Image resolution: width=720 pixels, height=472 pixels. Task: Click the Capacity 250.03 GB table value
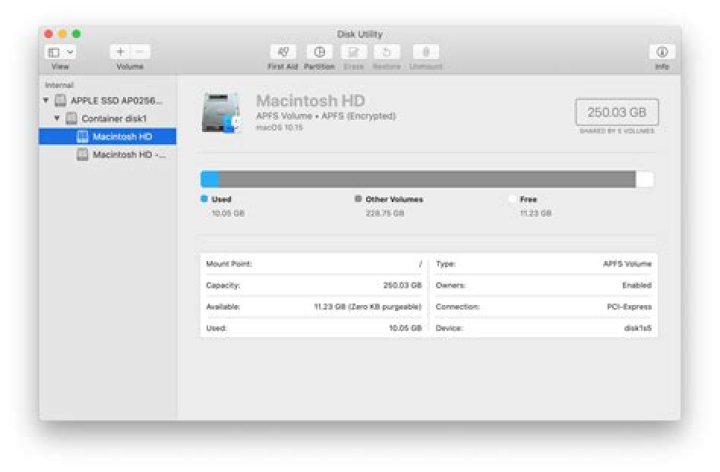coord(402,286)
